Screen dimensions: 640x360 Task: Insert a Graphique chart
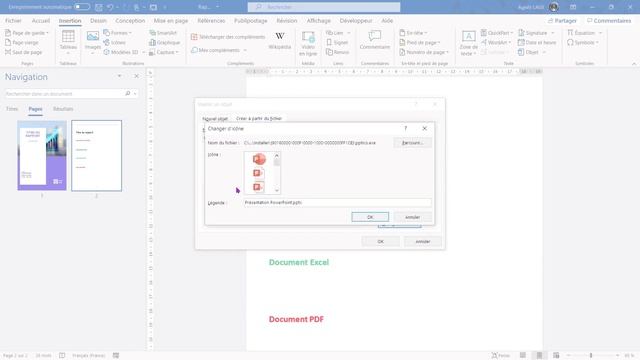point(164,42)
